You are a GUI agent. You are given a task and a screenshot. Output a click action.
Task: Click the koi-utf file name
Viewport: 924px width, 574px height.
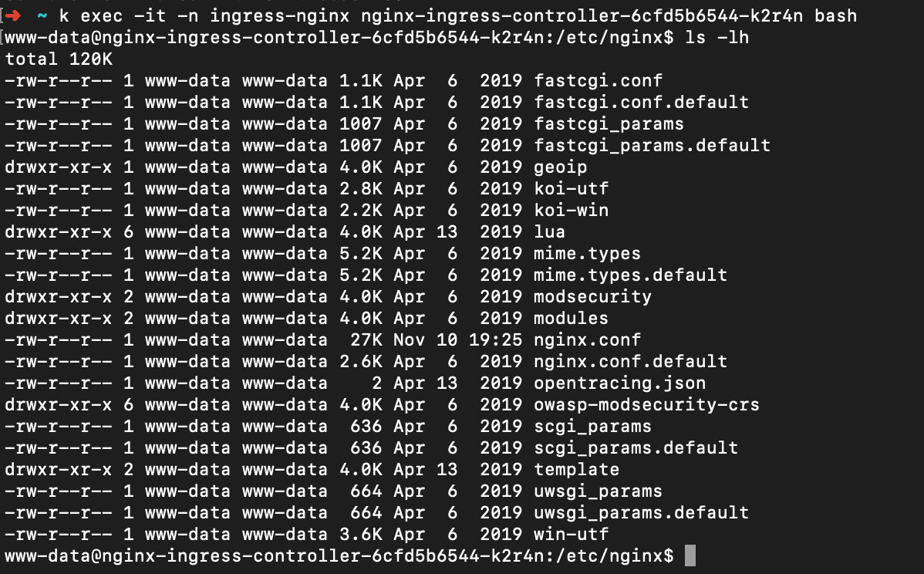(571, 188)
